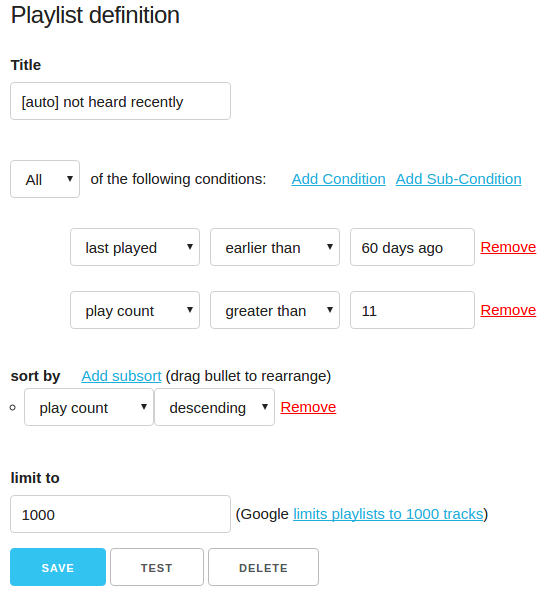Viewport: 553px width, 594px height.
Task: Click the '60 days ago' value field
Action: pos(412,247)
